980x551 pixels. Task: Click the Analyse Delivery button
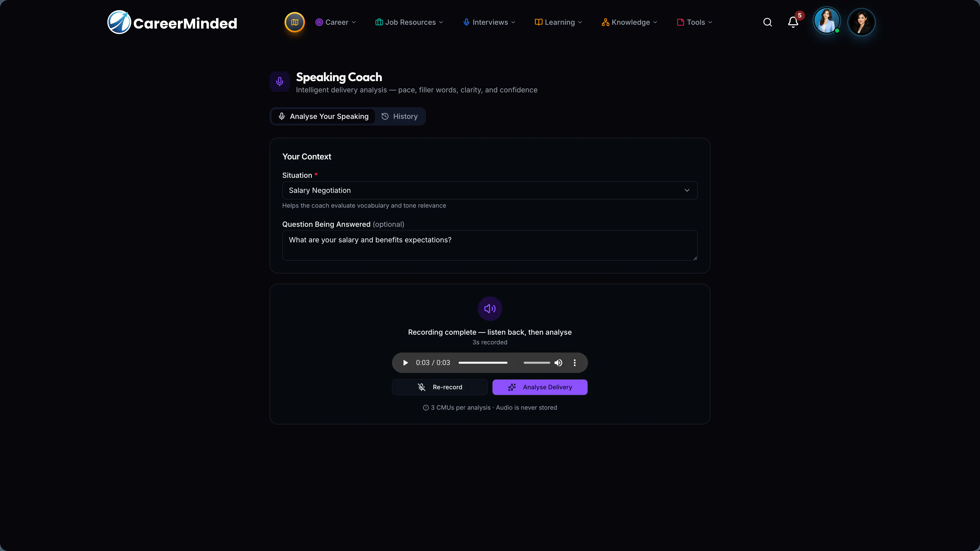pyautogui.click(x=540, y=387)
